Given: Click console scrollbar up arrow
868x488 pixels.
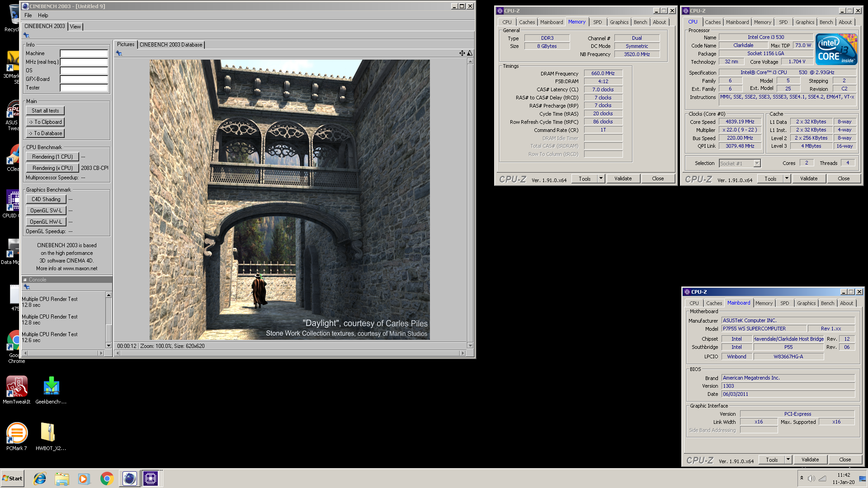Looking at the screenshot, I should click(108, 295).
